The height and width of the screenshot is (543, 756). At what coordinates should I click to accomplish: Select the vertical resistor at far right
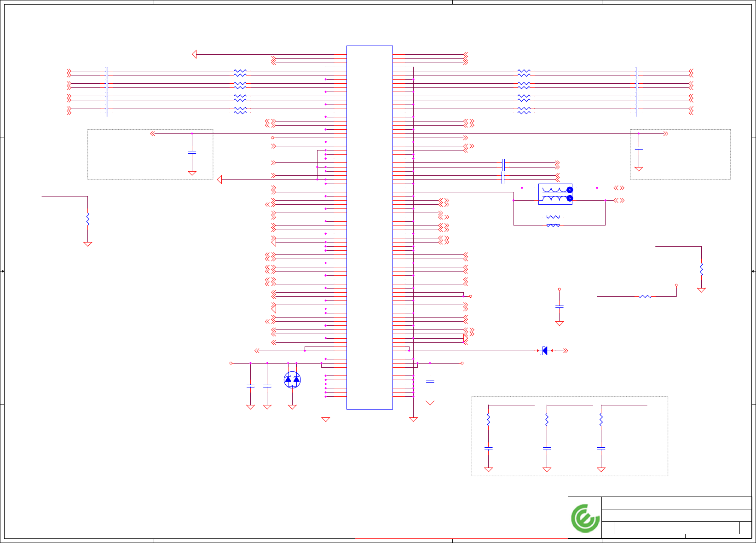(701, 269)
